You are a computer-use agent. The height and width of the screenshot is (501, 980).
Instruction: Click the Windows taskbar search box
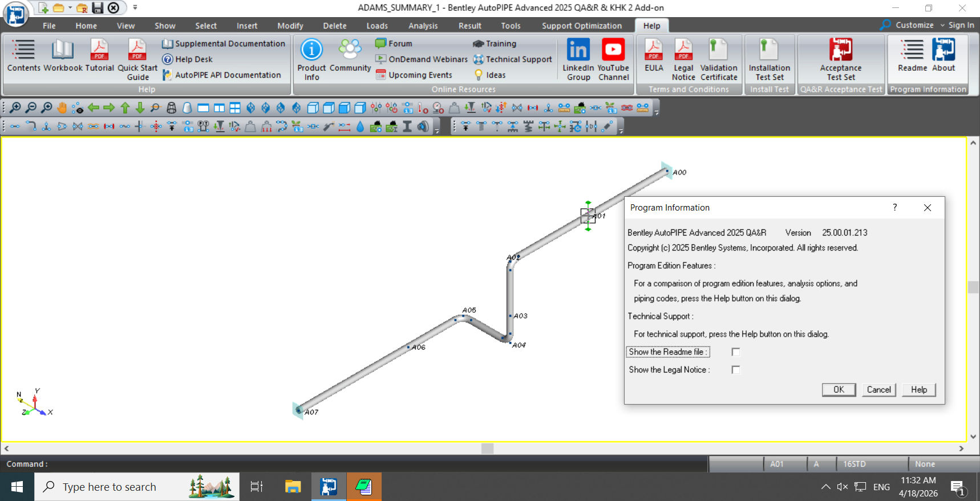[137, 487]
